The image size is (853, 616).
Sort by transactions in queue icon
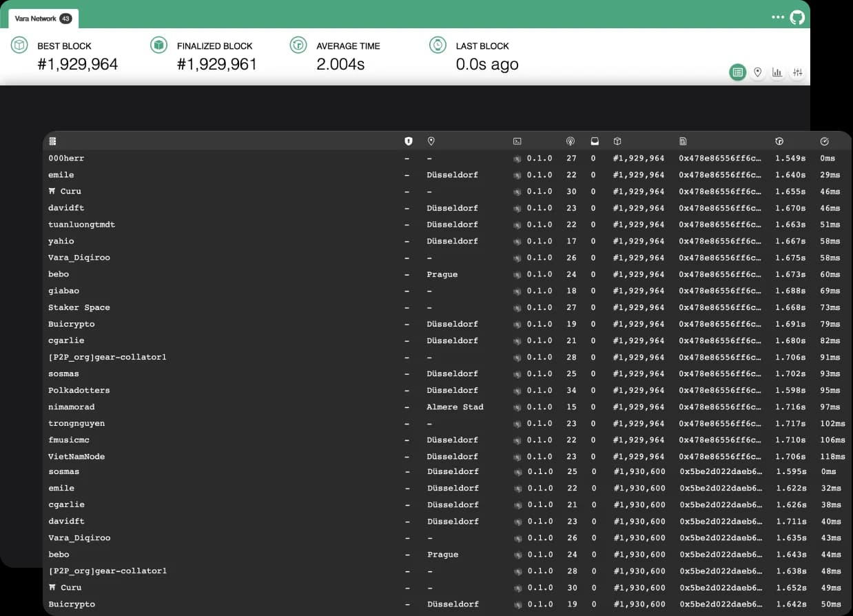tap(595, 141)
